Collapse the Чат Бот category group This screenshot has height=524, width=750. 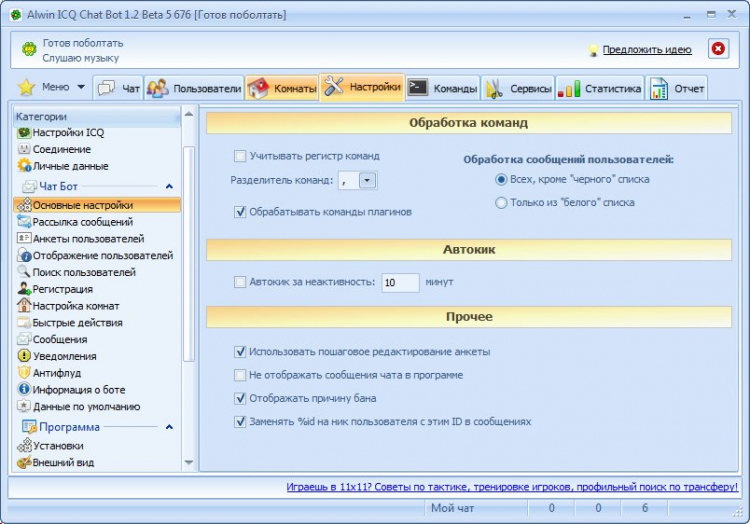point(169,186)
